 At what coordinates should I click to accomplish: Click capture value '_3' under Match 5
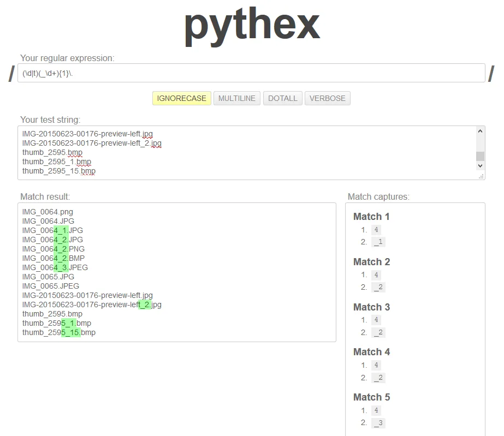pyautogui.click(x=378, y=423)
